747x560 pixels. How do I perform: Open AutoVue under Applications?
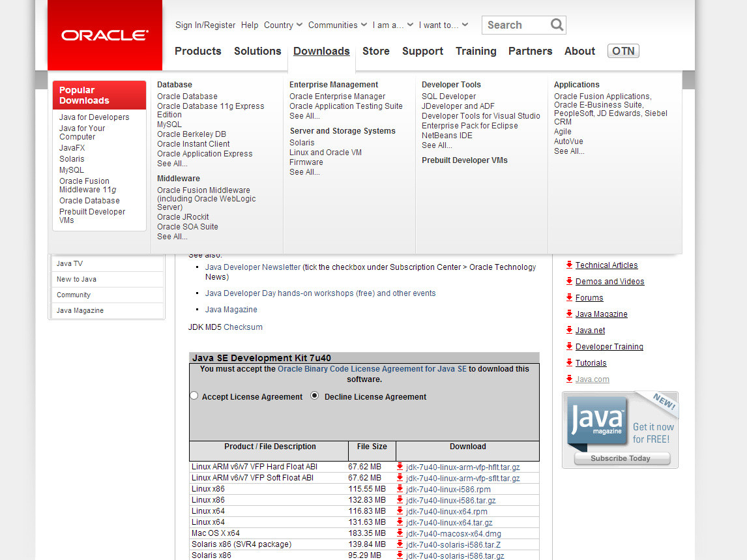pyautogui.click(x=568, y=141)
